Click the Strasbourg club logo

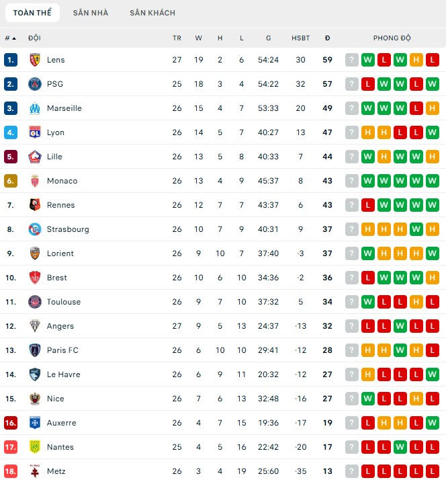coord(35,229)
